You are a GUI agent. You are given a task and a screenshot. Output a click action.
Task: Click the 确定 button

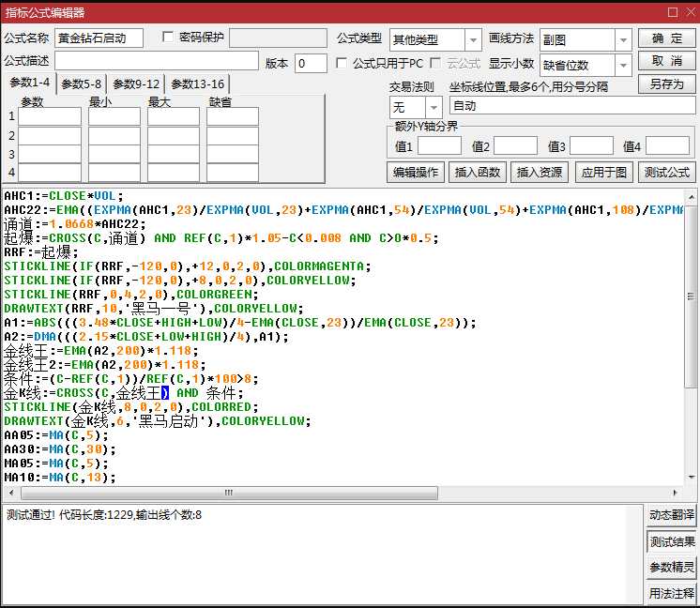tap(667, 38)
